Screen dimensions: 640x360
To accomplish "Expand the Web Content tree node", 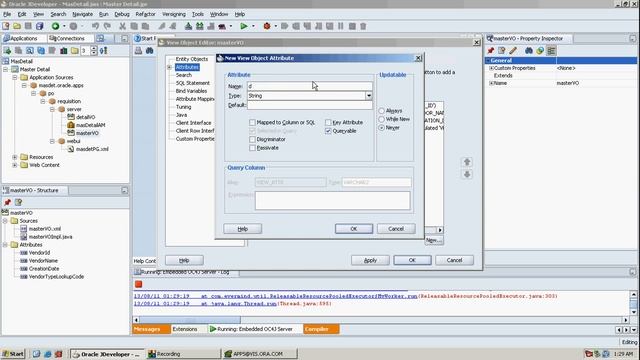I will (15, 165).
